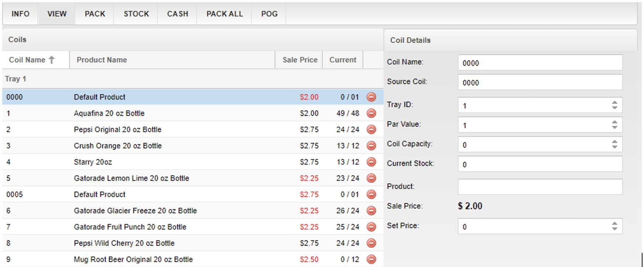Click the remove icon for Pepsi Wild Cherry

pos(371,243)
